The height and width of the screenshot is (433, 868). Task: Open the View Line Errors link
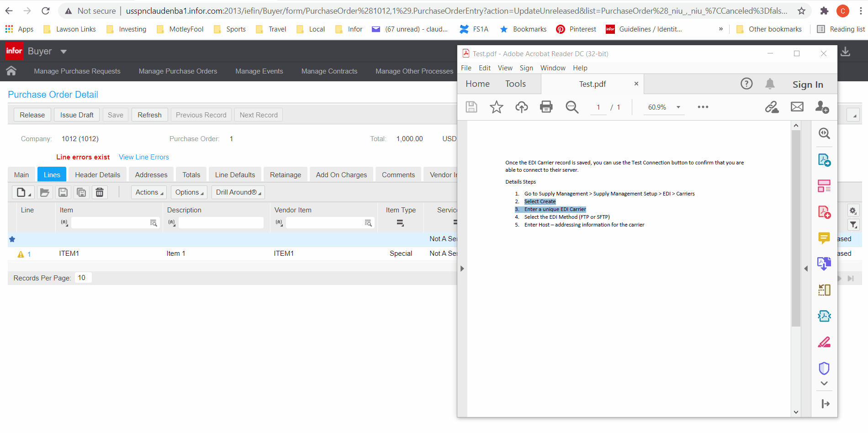pyautogui.click(x=144, y=157)
